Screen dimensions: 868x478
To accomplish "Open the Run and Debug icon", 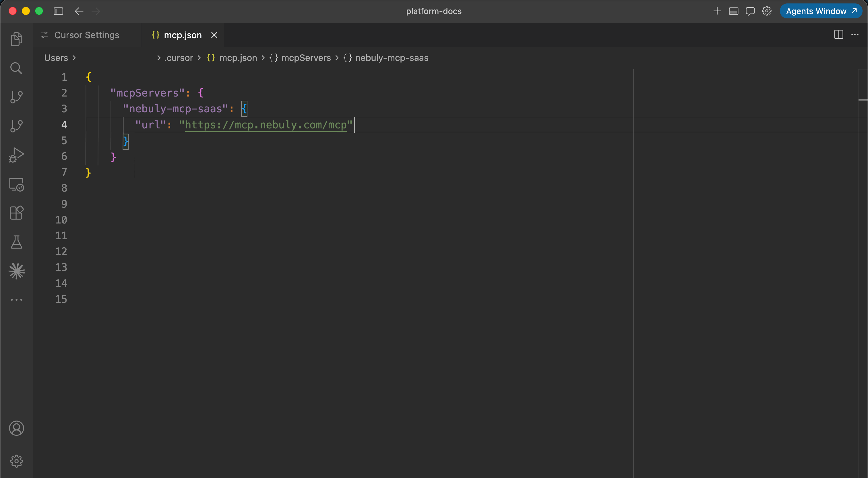I will click(16, 155).
